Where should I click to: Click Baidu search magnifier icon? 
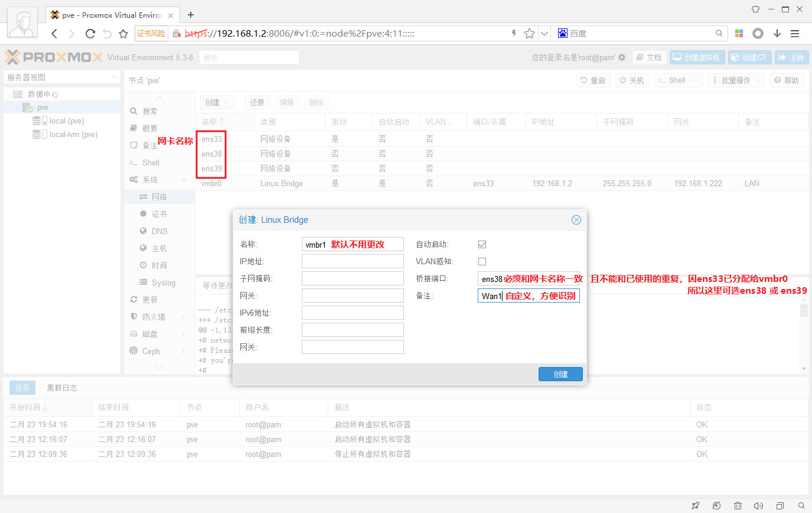tap(719, 34)
